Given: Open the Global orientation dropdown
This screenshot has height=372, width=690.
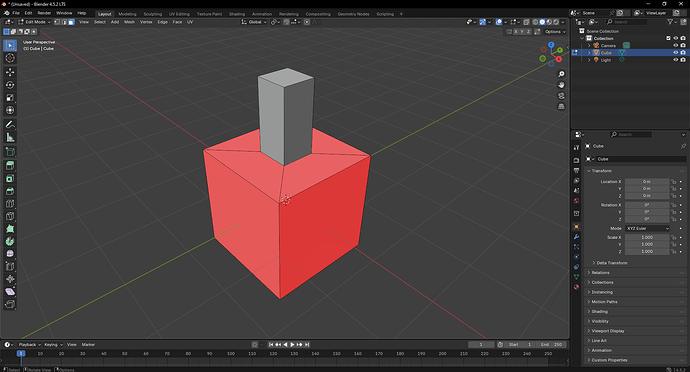Looking at the screenshot, I should pos(254,22).
